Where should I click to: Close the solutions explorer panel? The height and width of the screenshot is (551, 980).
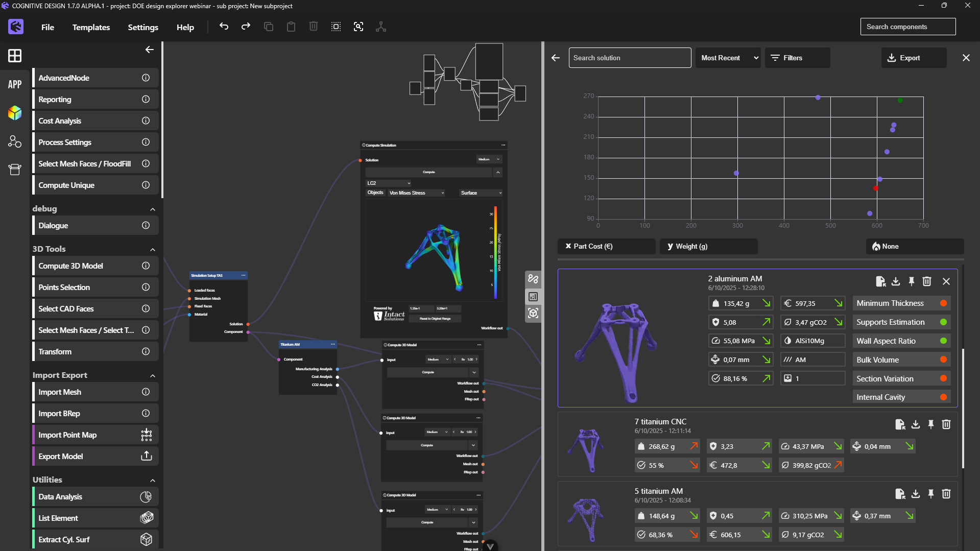(x=966, y=58)
